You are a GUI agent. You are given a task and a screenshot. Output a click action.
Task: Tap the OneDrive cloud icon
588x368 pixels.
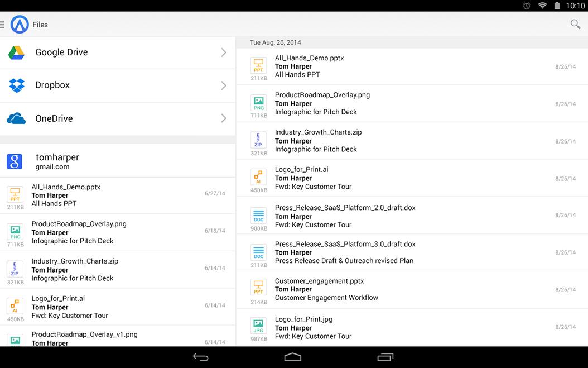tap(16, 118)
